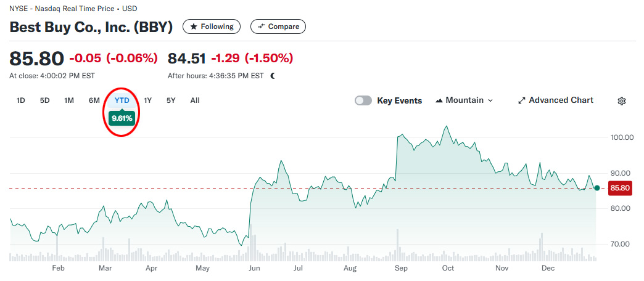This screenshot has width=644, height=281.
Task: Show the 1Y price range
Action: click(148, 100)
